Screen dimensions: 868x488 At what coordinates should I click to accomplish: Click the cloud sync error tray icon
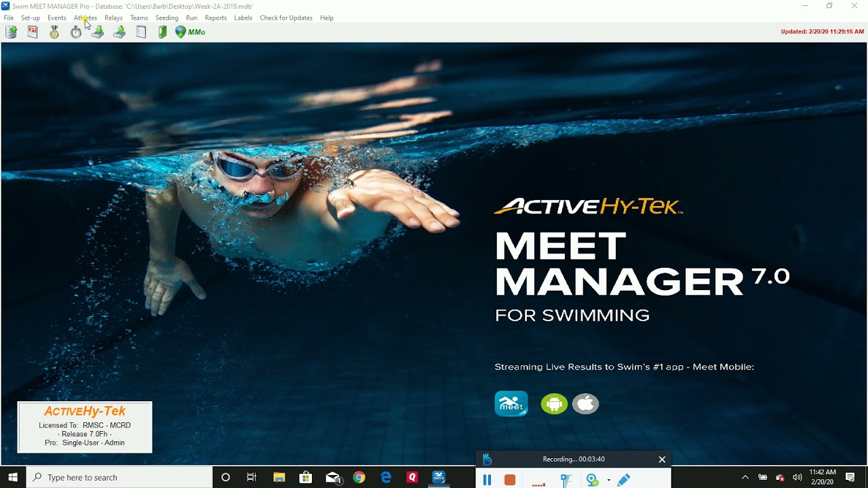(780, 477)
